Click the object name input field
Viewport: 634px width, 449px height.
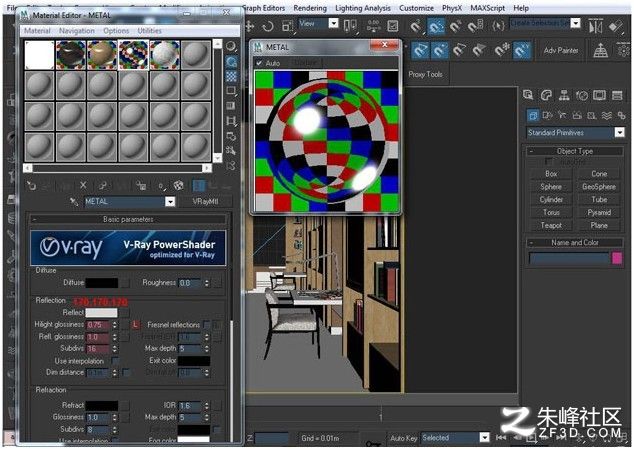coord(569,258)
